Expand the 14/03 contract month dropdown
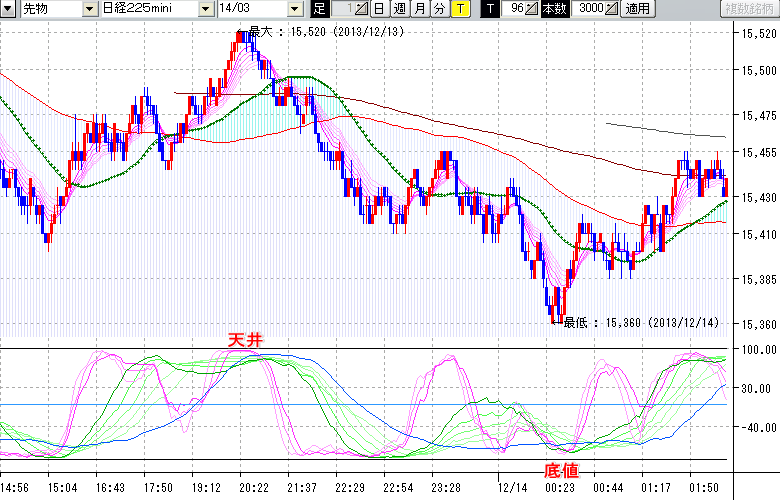 tap(294, 9)
